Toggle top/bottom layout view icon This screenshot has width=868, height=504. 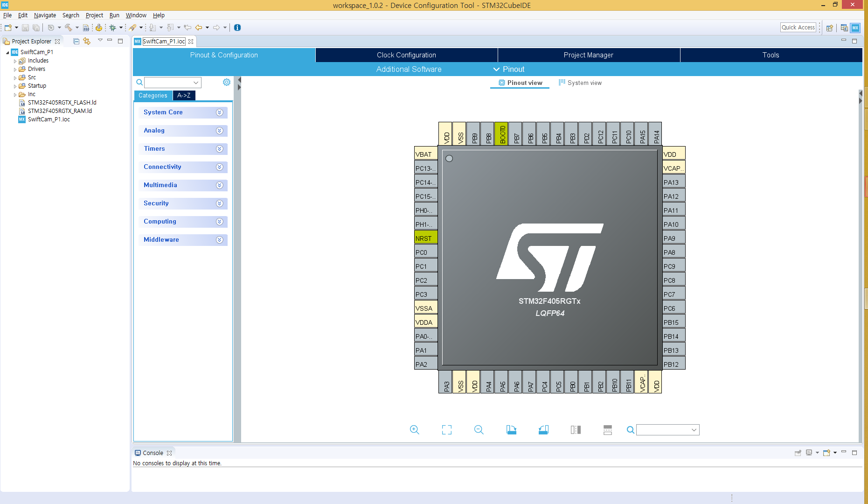(608, 430)
